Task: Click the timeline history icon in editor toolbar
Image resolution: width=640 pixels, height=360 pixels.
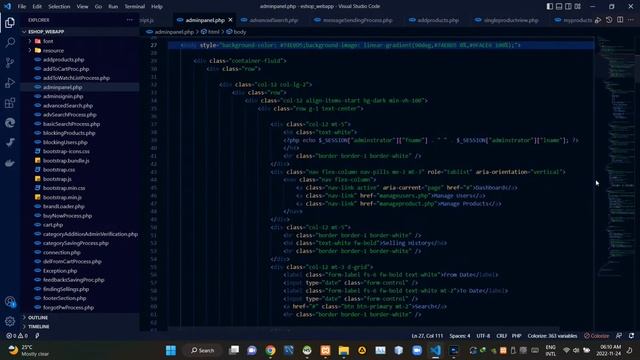Action: tap(609, 20)
